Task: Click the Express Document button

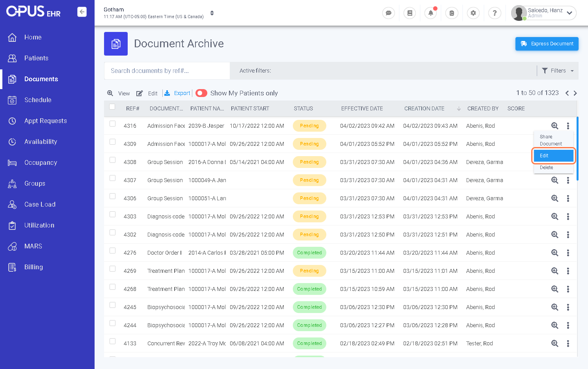Action: (x=547, y=44)
